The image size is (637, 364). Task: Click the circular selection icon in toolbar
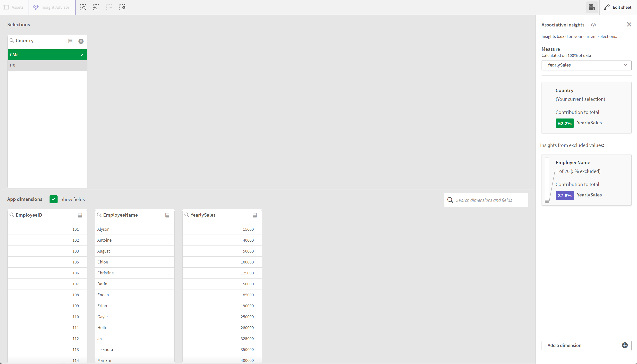(x=122, y=8)
